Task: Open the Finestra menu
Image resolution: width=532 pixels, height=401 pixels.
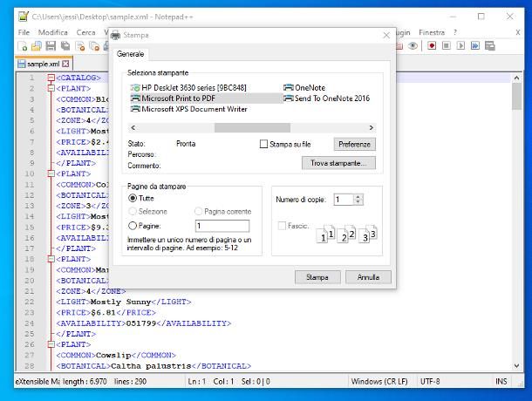Action: pos(432,32)
